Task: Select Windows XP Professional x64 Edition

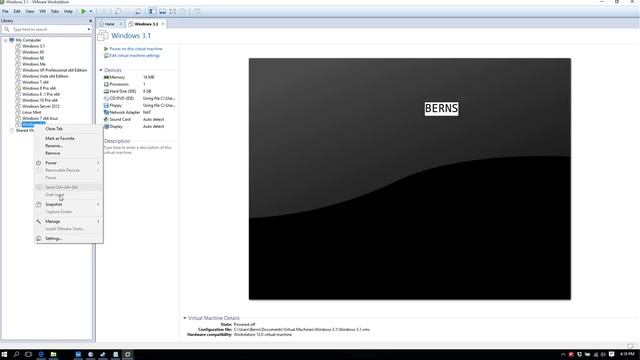Action: tap(54, 70)
